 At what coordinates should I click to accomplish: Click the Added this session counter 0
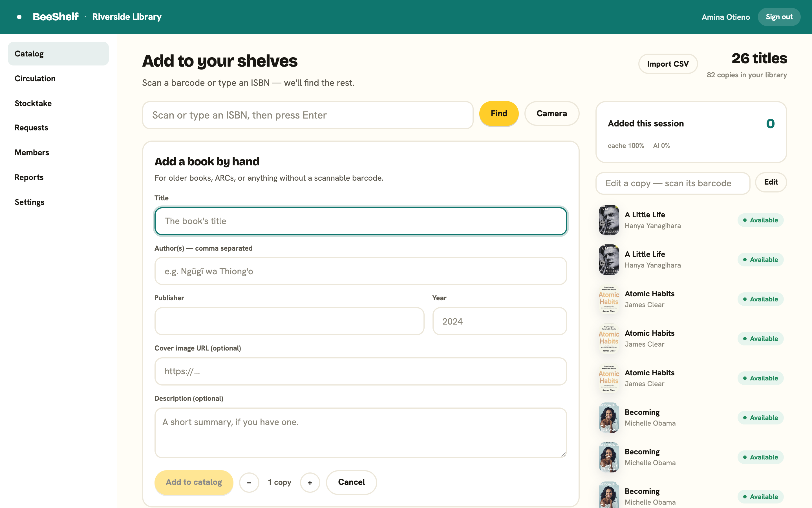click(770, 124)
